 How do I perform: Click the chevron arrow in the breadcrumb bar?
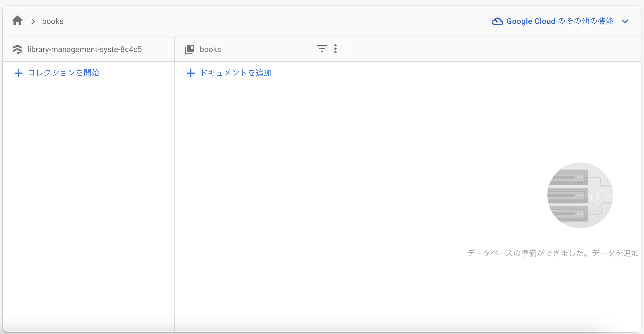tap(33, 21)
